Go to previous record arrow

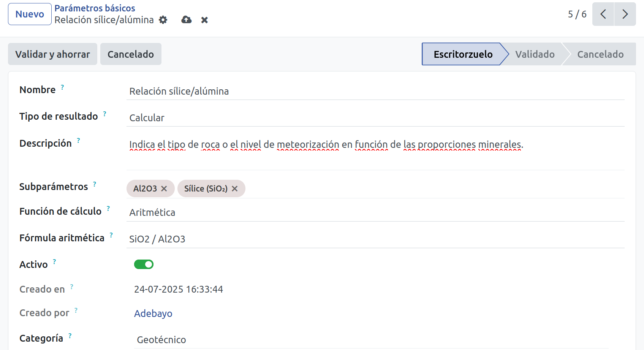tap(603, 14)
